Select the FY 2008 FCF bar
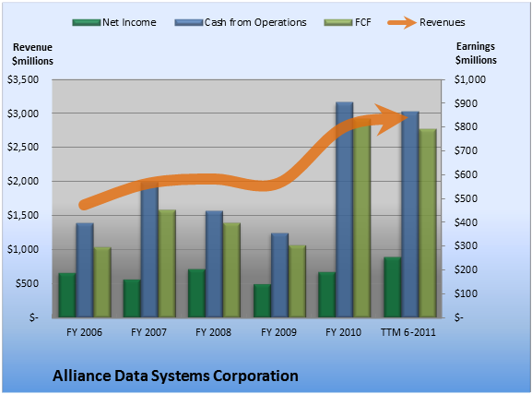Image resolution: width=532 pixels, height=394 pixels. (x=232, y=270)
